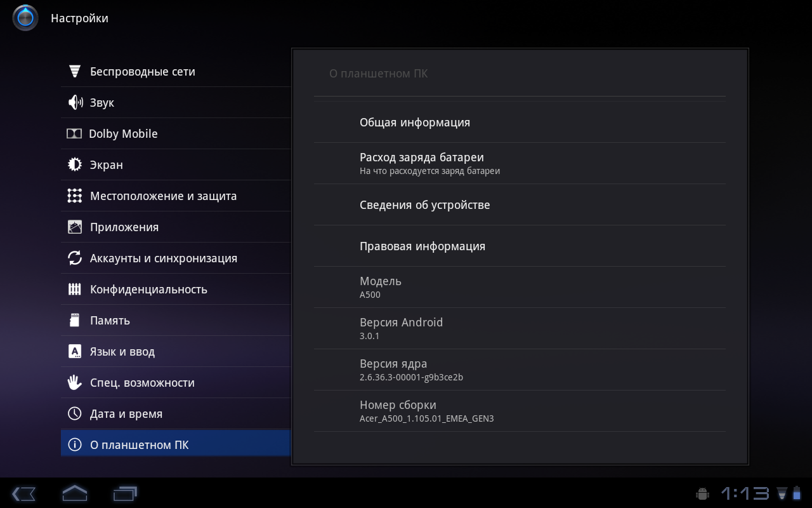This screenshot has height=508, width=812.
Task: Open the Конфиденциальность settings category
Action: [148, 290]
